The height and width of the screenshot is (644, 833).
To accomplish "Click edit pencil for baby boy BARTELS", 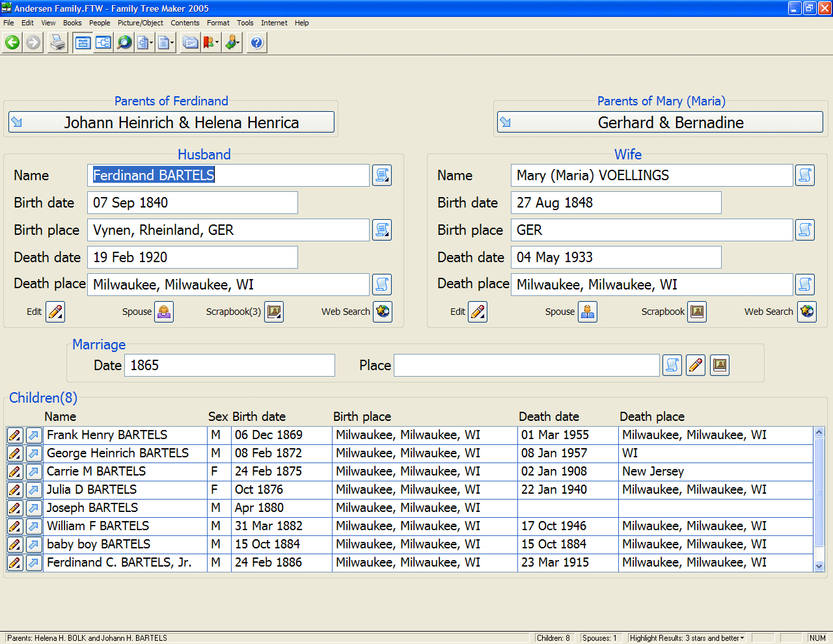I will (x=15, y=544).
